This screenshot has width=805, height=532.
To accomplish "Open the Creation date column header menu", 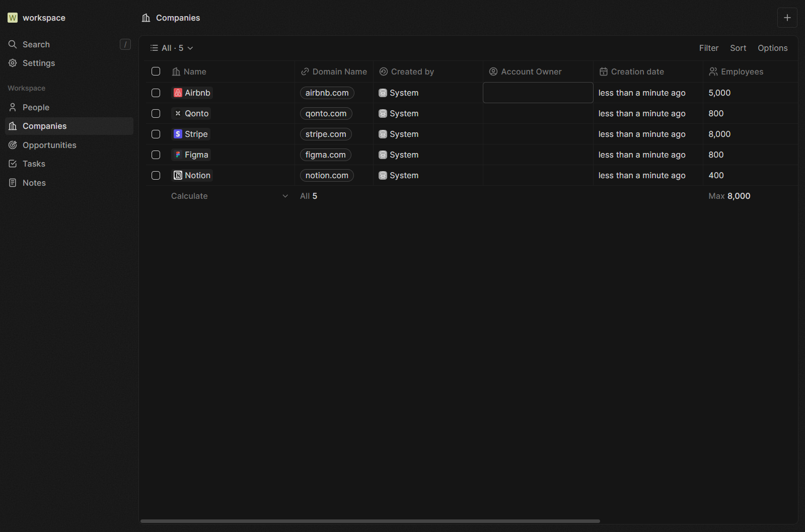I will 648,71.
